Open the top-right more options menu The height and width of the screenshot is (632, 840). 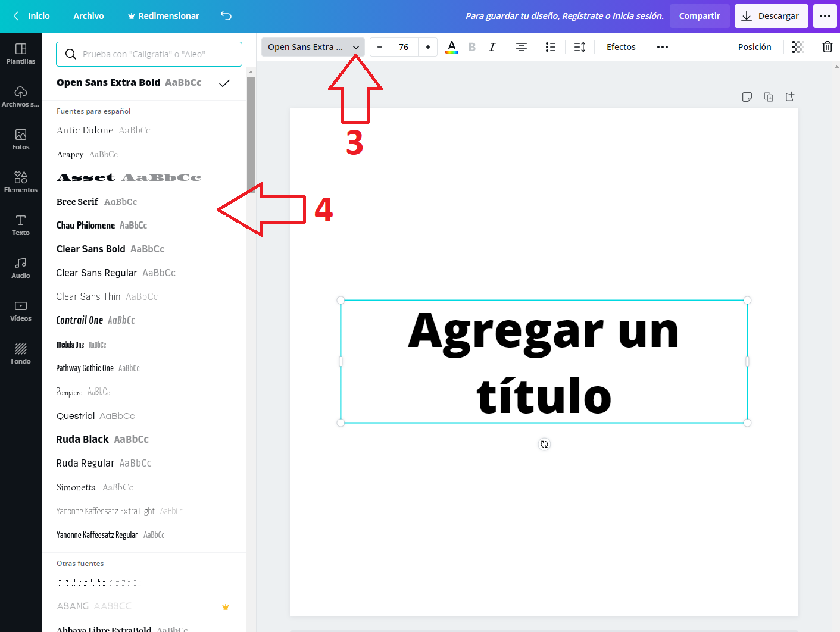(x=825, y=16)
